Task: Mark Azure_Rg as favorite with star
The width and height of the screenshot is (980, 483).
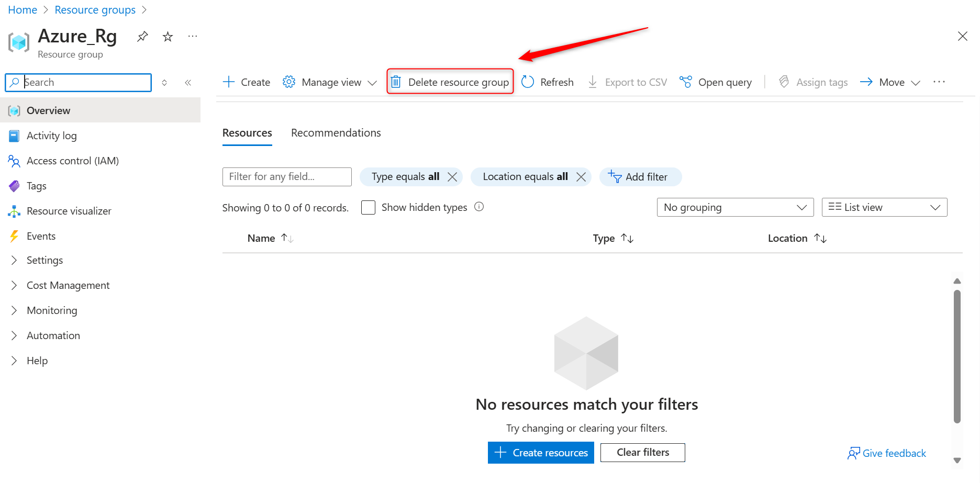Action: coord(168,37)
